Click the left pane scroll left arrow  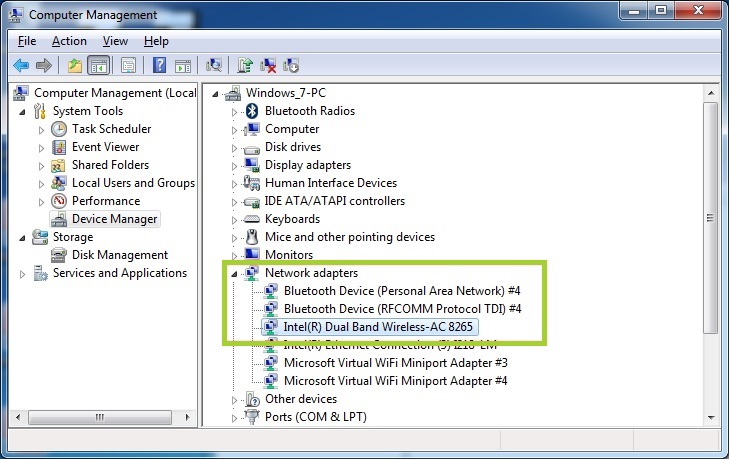(18, 417)
